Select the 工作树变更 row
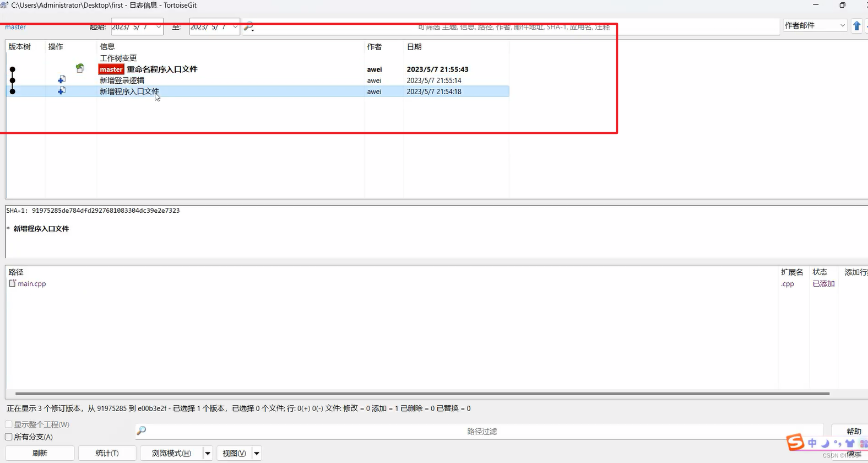868x463 pixels. (x=257, y=58)
